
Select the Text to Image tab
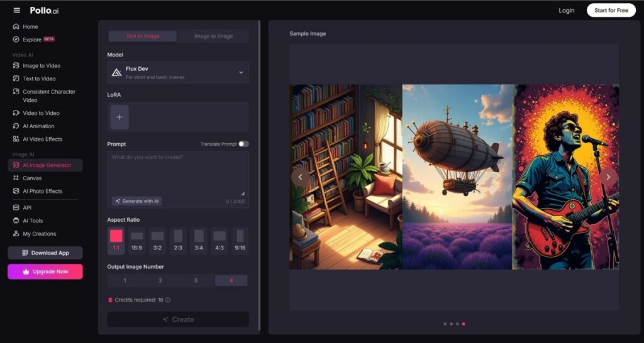point(143,36)
